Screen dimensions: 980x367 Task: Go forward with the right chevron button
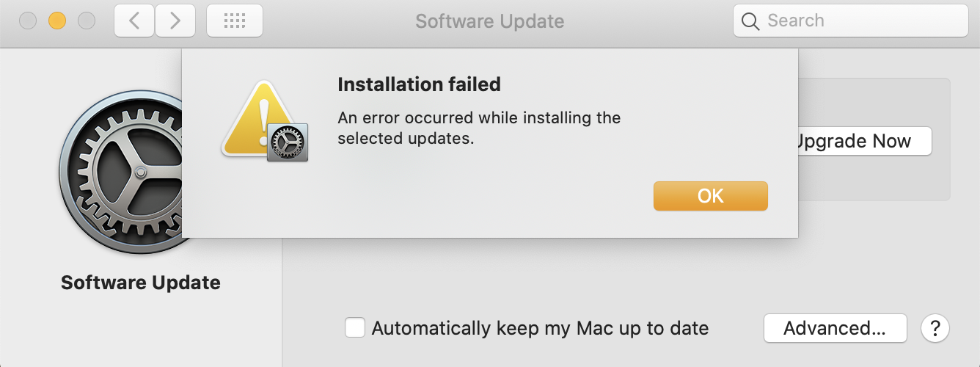coord(175,21)
